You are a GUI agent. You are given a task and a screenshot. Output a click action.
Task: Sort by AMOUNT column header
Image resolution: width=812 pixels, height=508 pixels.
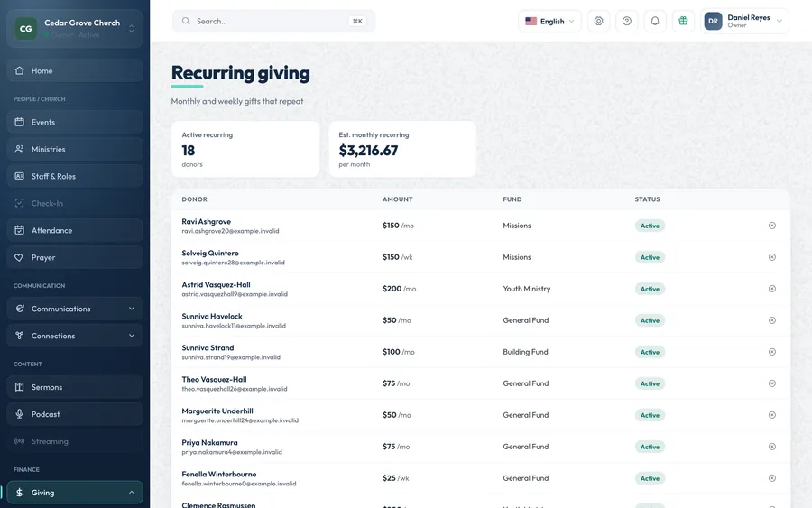398,199
